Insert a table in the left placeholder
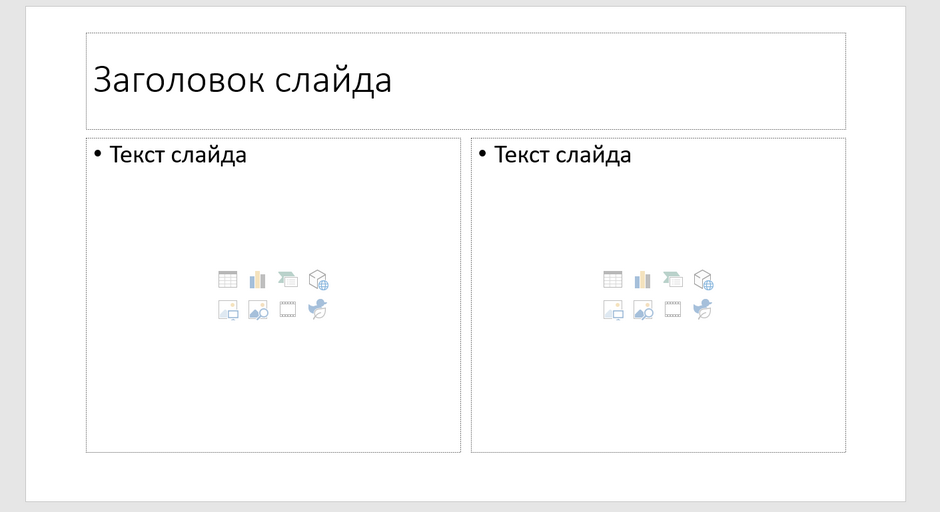The image size is (940, 512). click(x=228, y=279)
